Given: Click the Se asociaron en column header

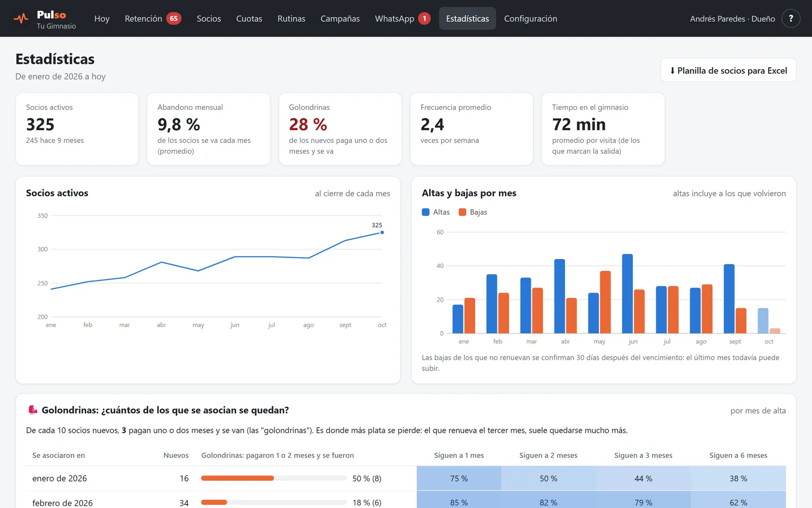Looking at the screenshot, I should click(58, 455).
